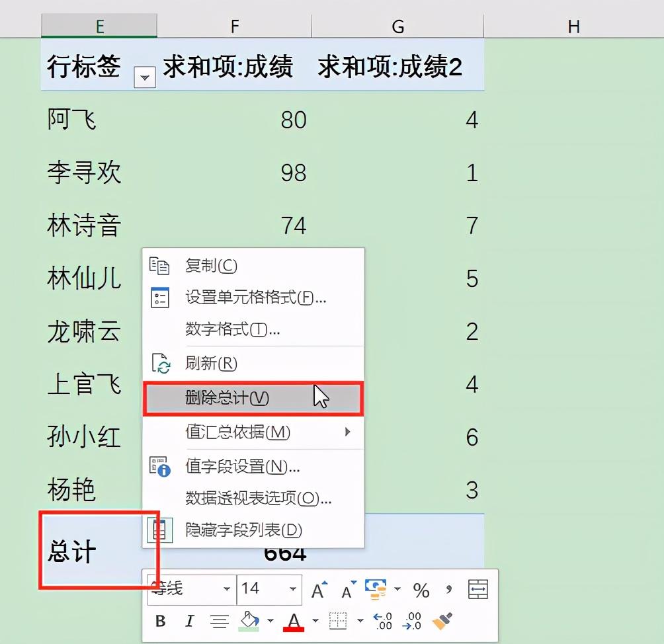Click increase font size icon
The image size is (664, 644).
(x=319, y=589)
